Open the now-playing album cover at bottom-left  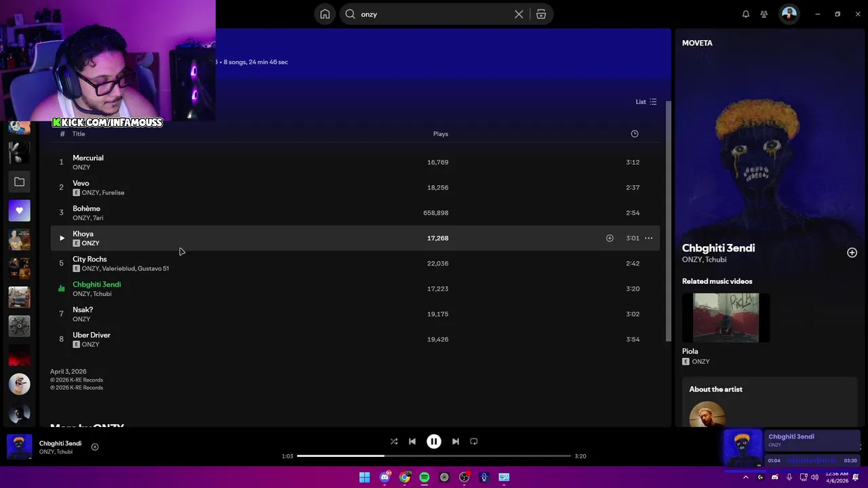(19, 447)
